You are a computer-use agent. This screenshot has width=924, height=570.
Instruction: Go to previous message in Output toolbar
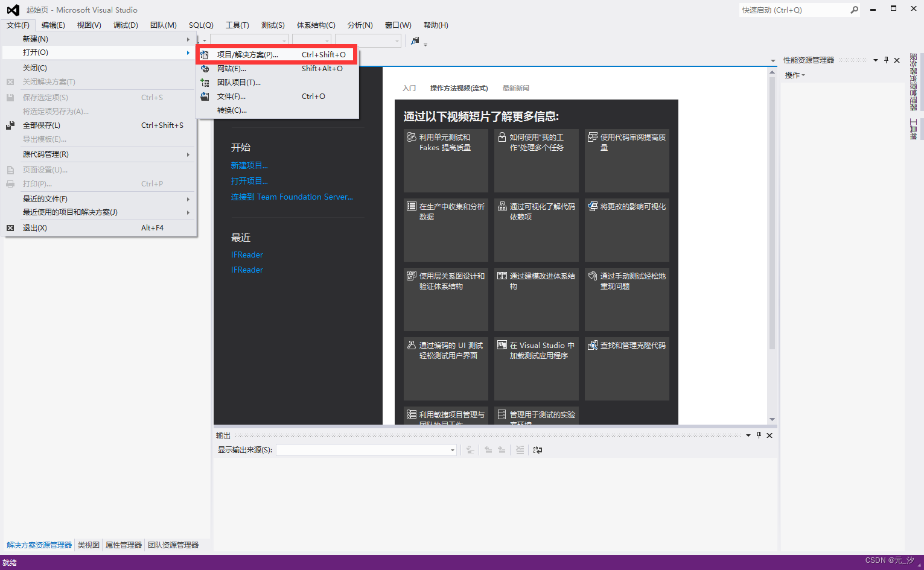pyautogui.click(x=489, y=449)
